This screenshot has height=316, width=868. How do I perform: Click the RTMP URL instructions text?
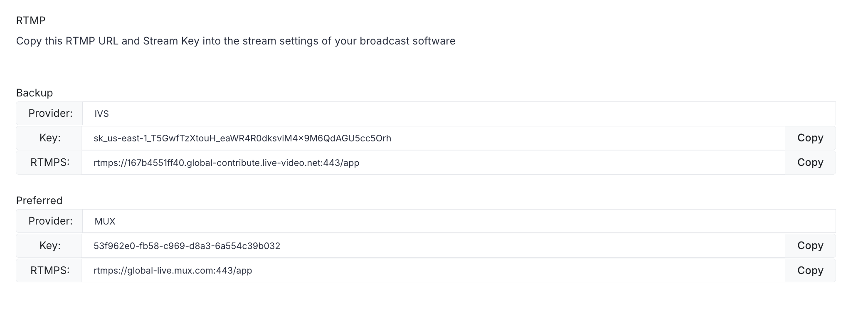tap(236, 41)
